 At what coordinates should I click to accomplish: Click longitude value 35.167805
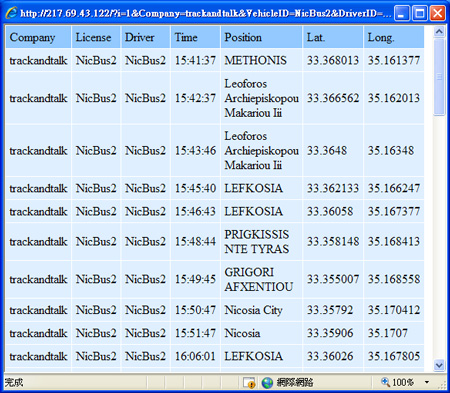[394, 356]
